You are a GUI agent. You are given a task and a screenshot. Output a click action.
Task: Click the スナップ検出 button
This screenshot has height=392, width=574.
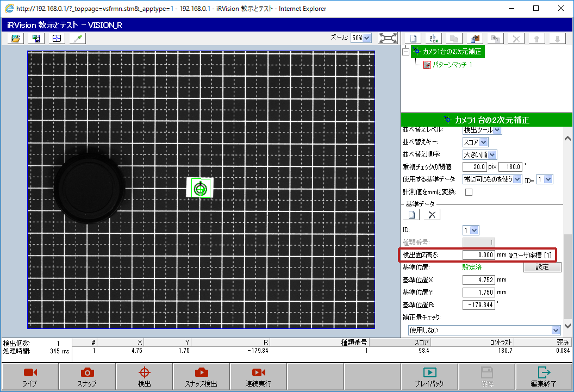click(202, 377)
